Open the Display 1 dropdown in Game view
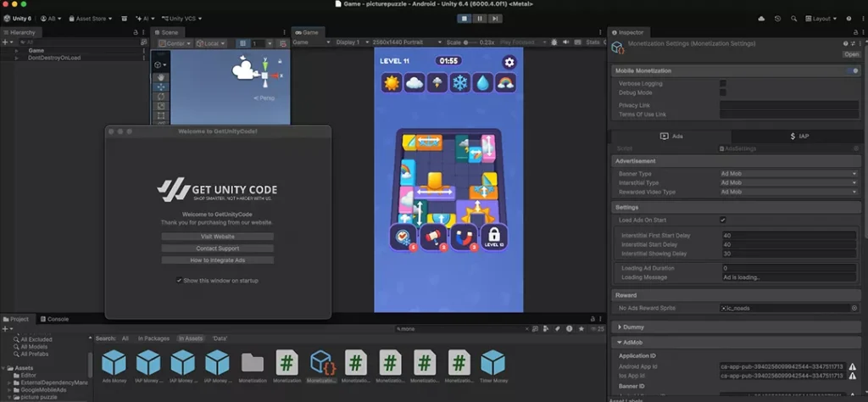868x402 pixels. pyautogui.click(x=351, y=42)
